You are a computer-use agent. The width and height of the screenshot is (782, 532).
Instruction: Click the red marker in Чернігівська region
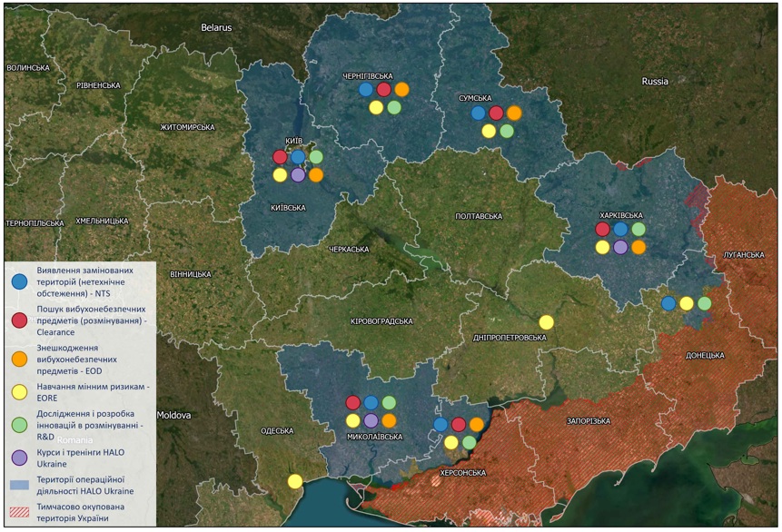click(383, 90)
